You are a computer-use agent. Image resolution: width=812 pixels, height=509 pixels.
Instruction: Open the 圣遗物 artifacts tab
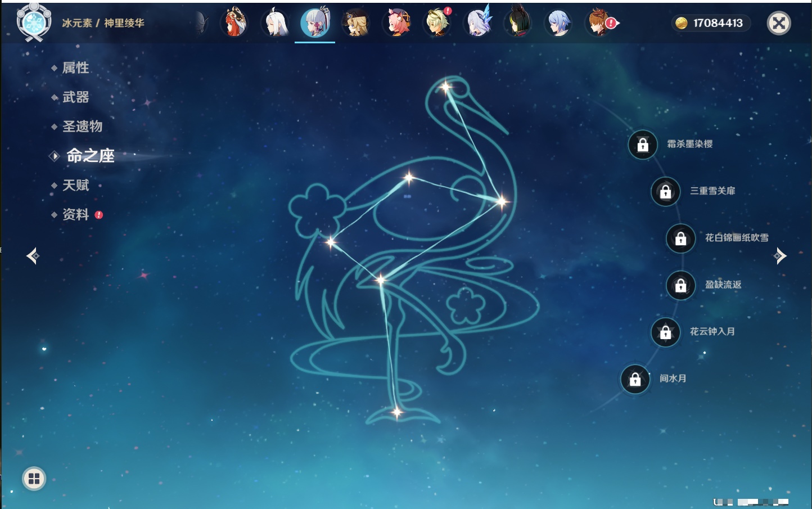tap(82, 127)
